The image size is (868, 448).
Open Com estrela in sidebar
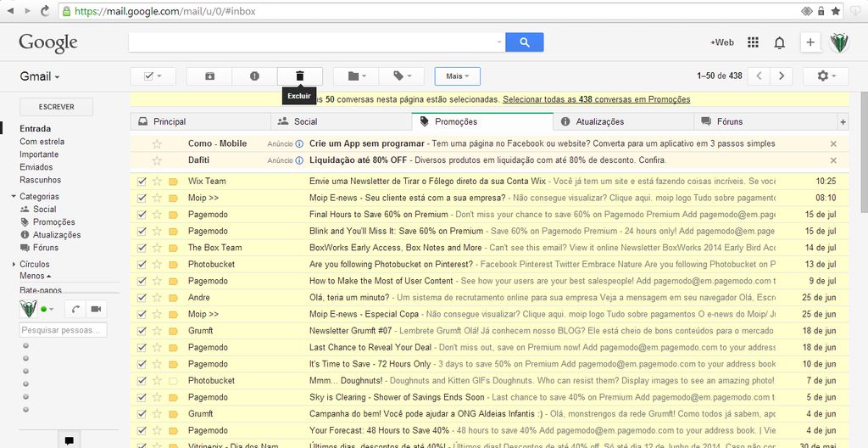tap(42, 142)
